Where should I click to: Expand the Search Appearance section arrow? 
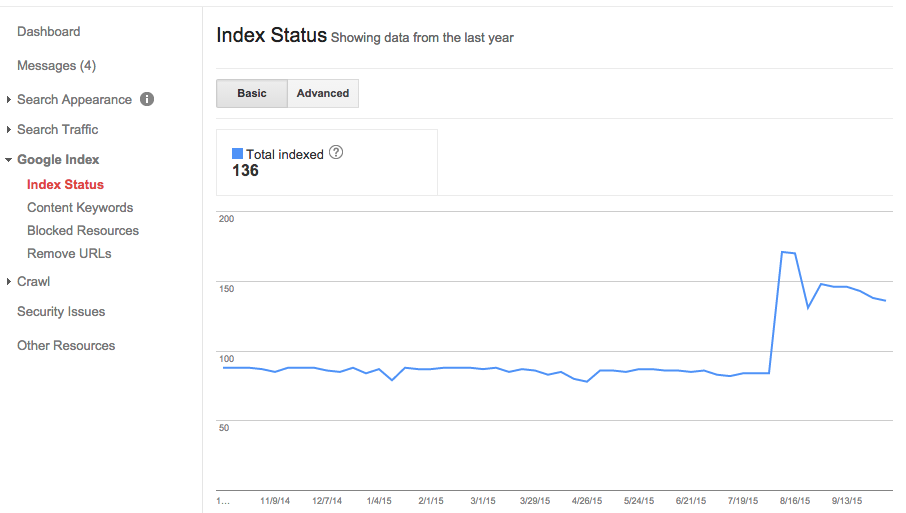(9, 100)
